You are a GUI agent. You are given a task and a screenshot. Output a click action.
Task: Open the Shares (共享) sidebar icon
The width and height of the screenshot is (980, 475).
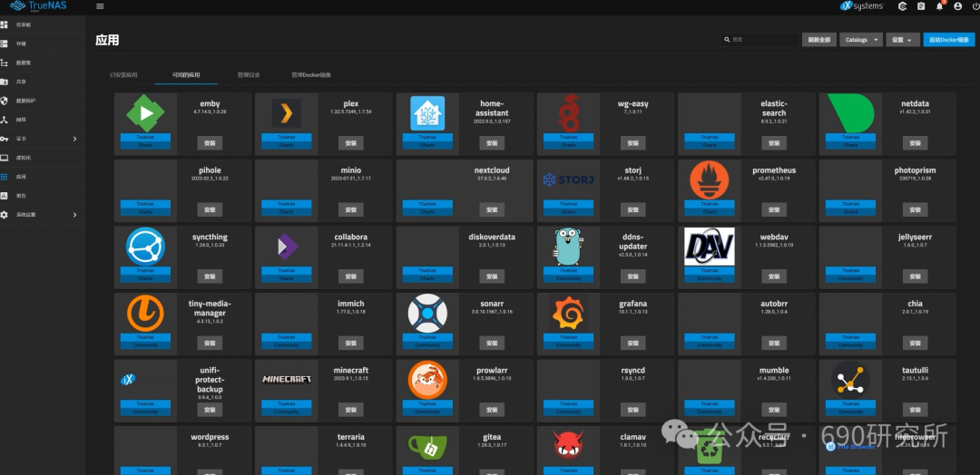(5, 82)
